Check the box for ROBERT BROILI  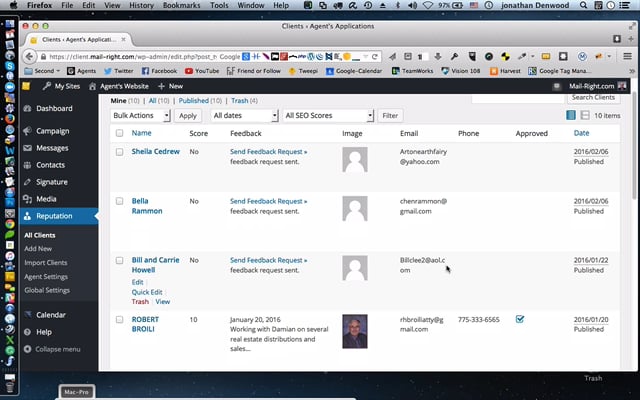click(119, 320)
